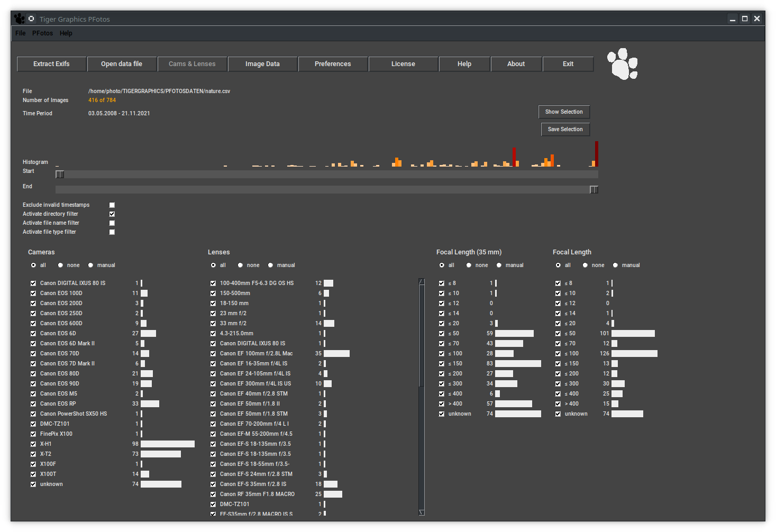Click the large white paw logo
The height and width of the screenshot is (532, 776).
pyautogui.click(x=623, y=64)
